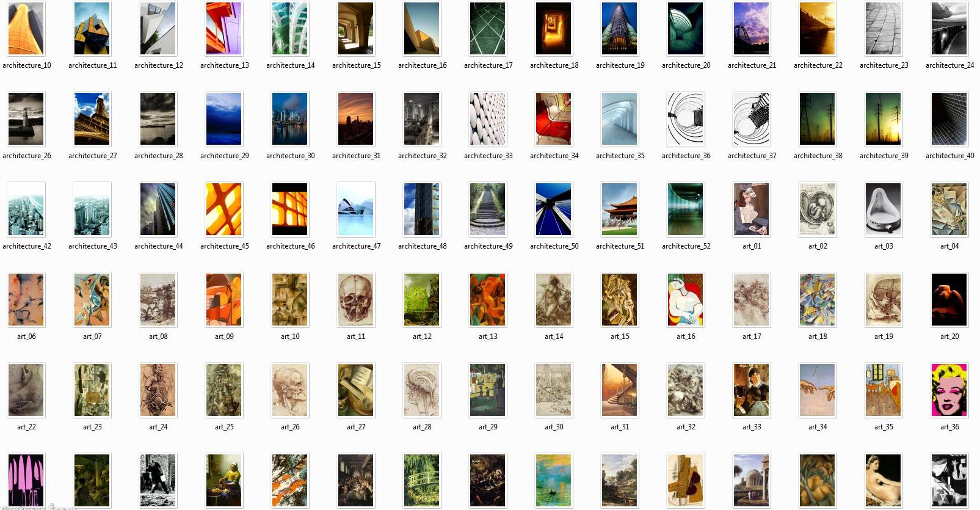This screenshot has height=510, width=980.
Task: Click the architecture_32 file name label
Action: (x=423, y=156)
